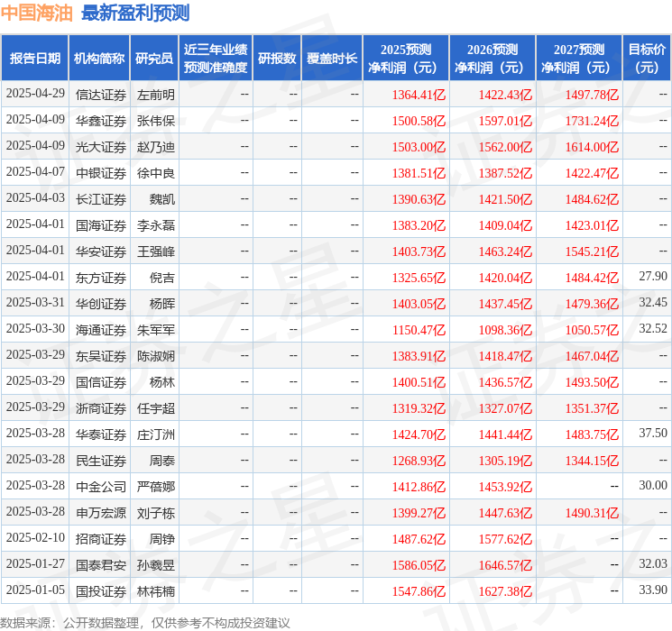Select researcher 林祎楠
This screenshot has height=631, width=672.
tap(156, 591)
